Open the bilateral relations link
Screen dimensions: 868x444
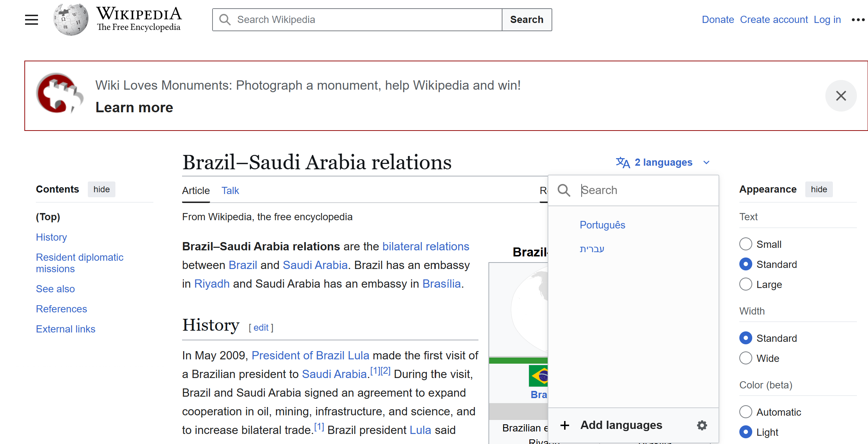426,246
